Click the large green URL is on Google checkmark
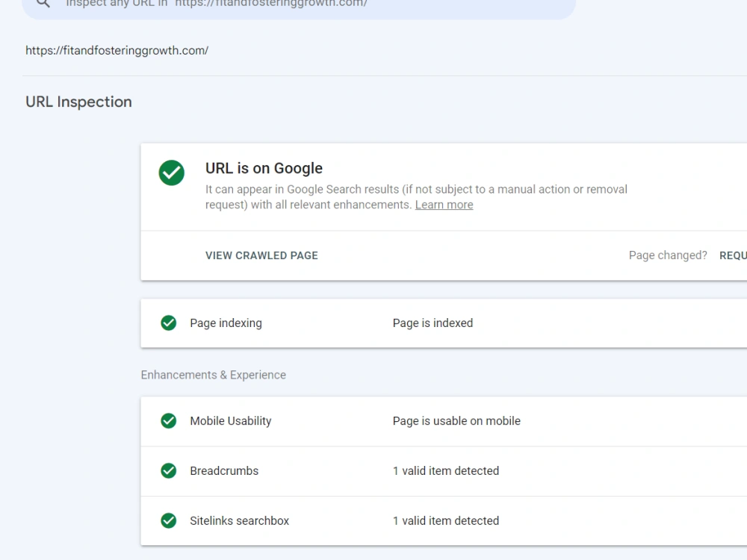The width and height of the screenshot is (747, 560). tap(172, 173)
